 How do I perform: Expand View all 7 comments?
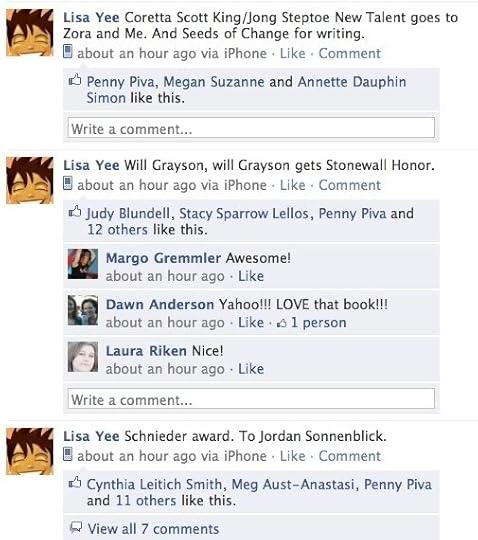(x=153, y=529)
